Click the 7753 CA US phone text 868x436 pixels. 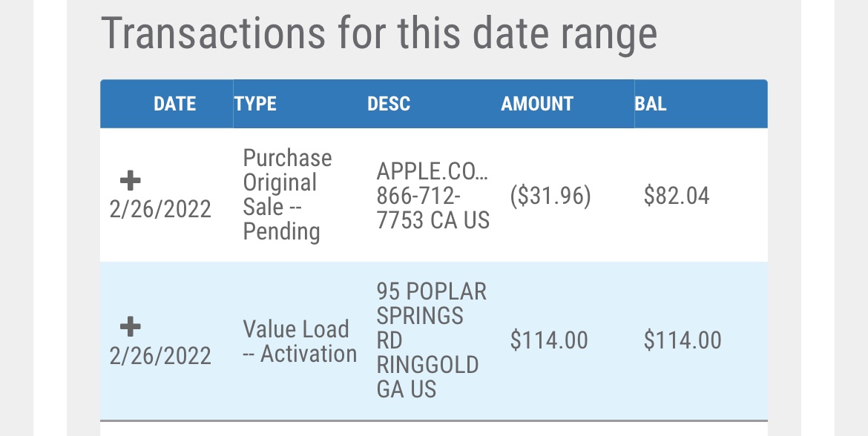tap(433, 220)
